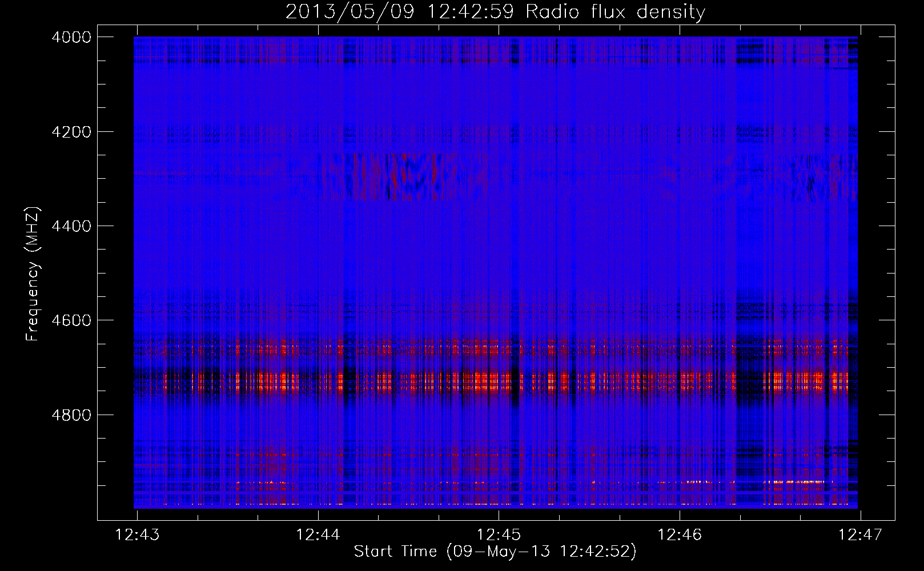Click the 12:43 time axis label
This screenshot has width=924, height=571.
137,534
